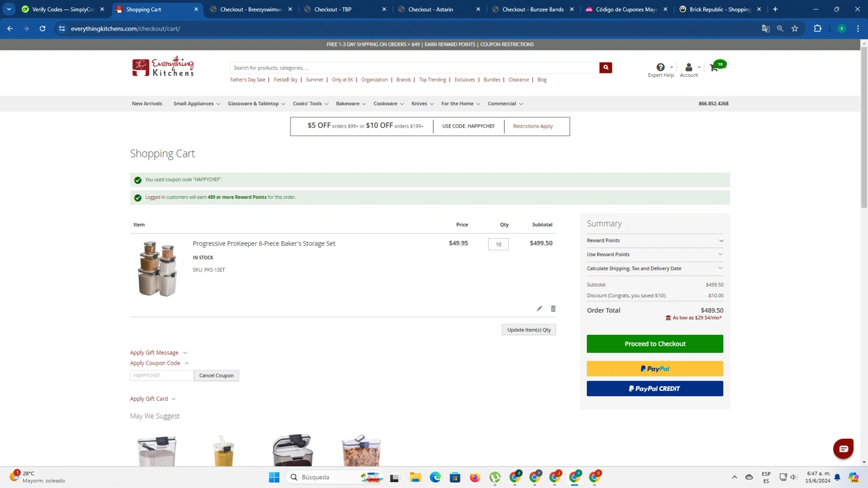This screenshot has width=868, height=488.
Task: Open the Father's Day Sale link
Action: click(248, 80)
